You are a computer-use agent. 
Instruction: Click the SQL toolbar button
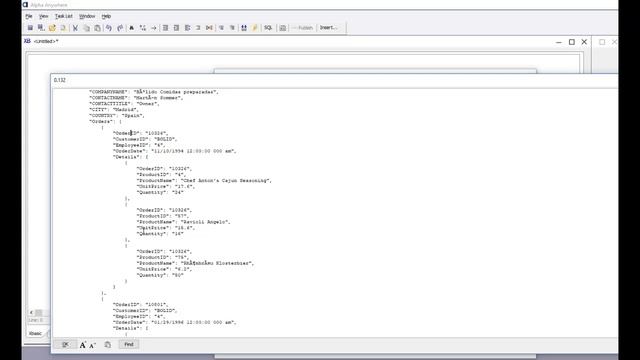click(x=268, y=28)
